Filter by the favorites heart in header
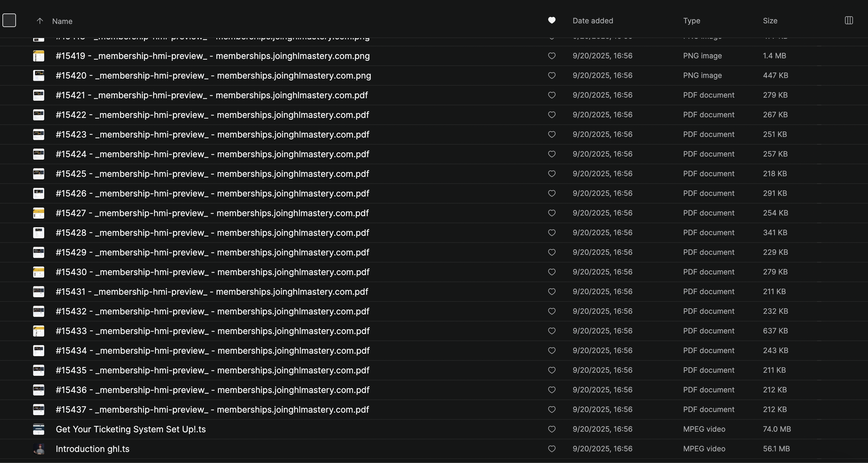The height and width of the screenshot is (463, 868). 552,21
